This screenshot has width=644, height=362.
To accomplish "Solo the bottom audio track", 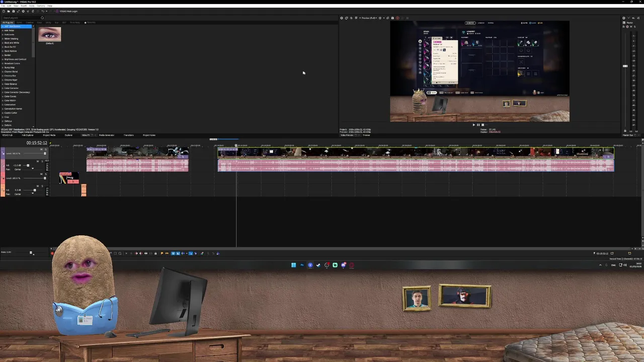I will [x=42, y=186].
